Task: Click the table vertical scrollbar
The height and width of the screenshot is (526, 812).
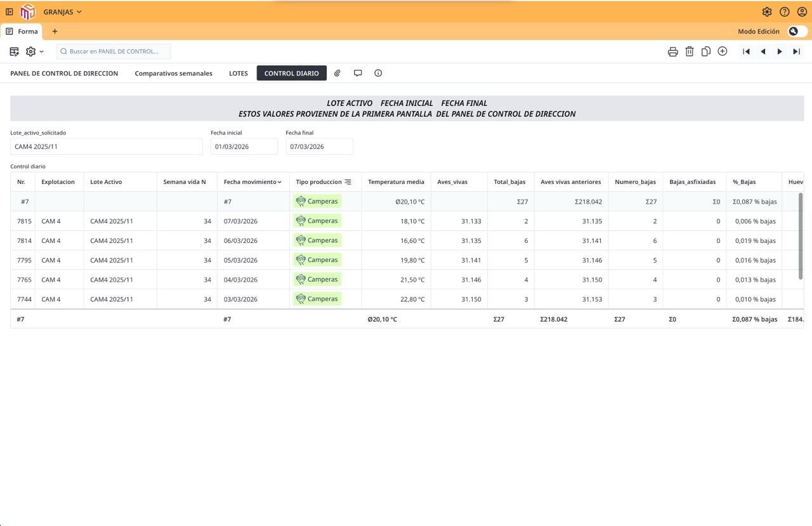Action: point(801,236)
